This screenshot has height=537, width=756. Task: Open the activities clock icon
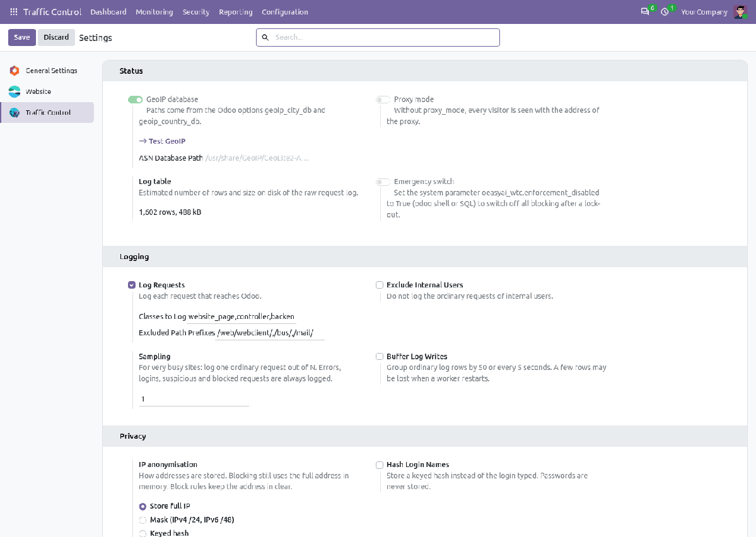pyautogui.click(x=665, y=11)
